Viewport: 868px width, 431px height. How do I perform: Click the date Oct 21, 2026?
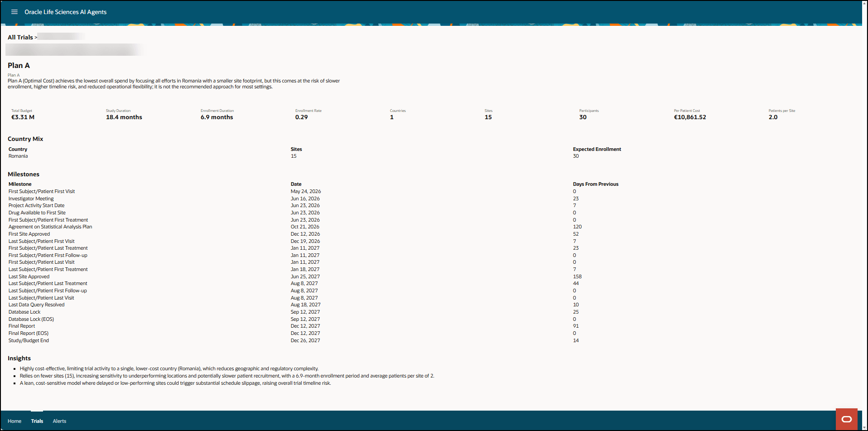(305, 227)
